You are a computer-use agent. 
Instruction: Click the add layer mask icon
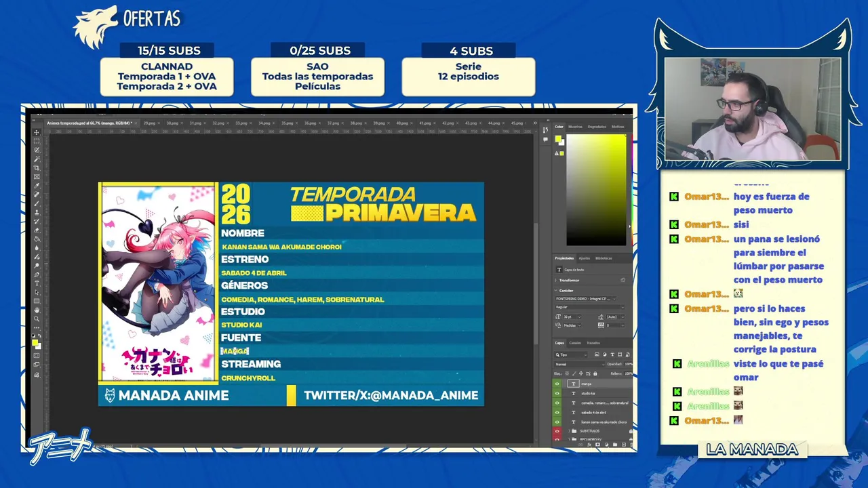click(x=598, y=444)
